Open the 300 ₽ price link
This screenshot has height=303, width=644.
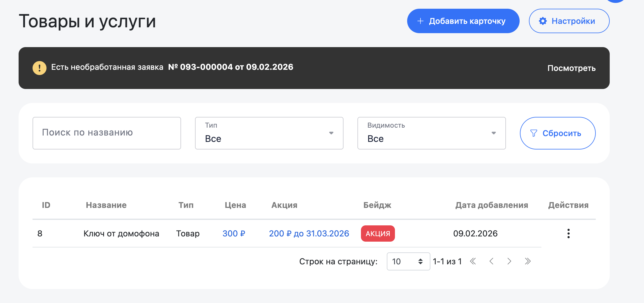click(234, 234)
